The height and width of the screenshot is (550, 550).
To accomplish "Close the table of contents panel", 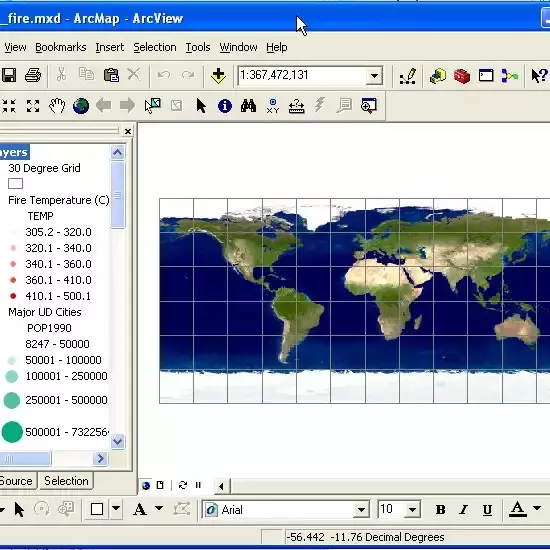I will pos(128,132).
